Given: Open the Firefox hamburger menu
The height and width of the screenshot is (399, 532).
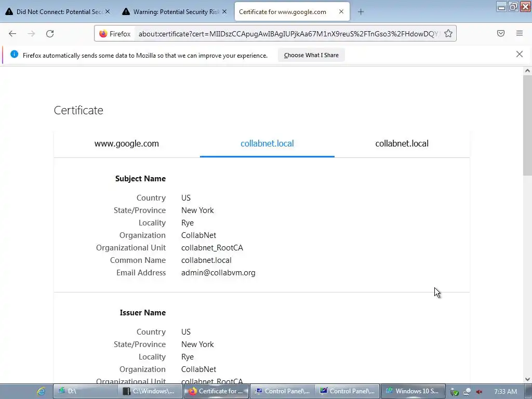Looking at the screenshot, I should click(520, 33).
